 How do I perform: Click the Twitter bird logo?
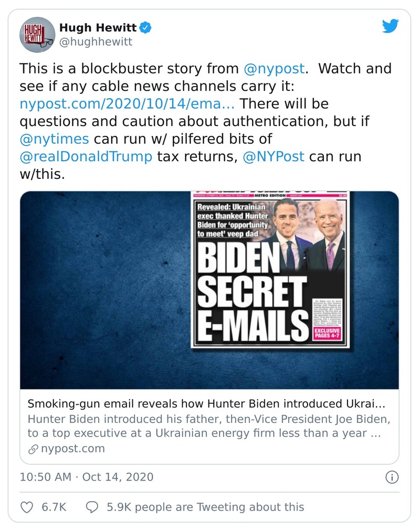click(x=390, y=26)
